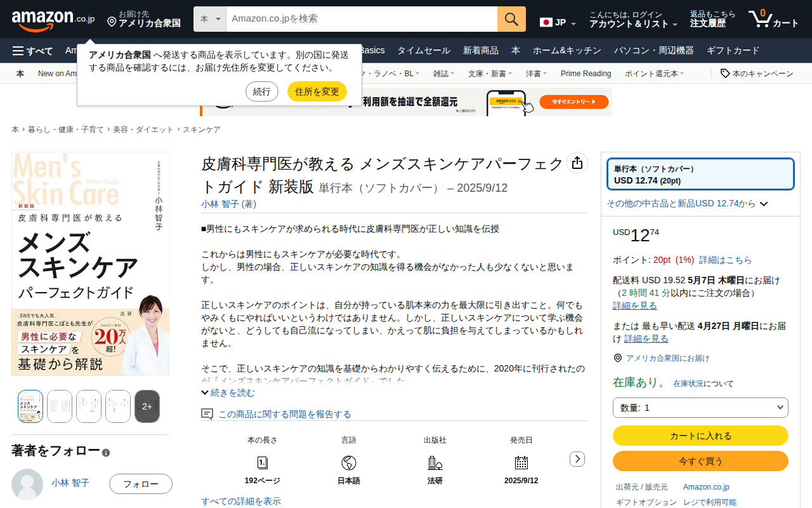Open the 2+ more images thumbnail

click(x=147, y=406)
